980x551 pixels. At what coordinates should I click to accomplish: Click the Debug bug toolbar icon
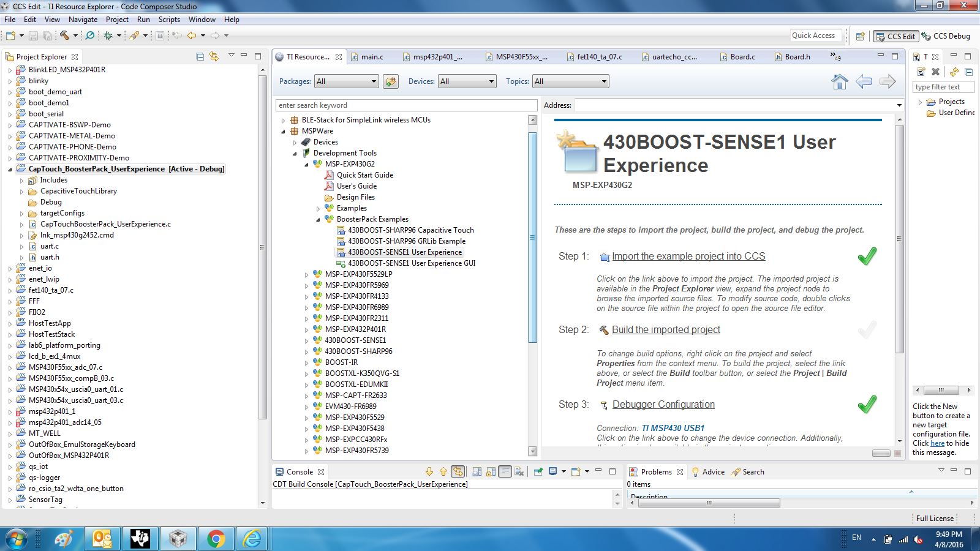click(x=108, y=36)
